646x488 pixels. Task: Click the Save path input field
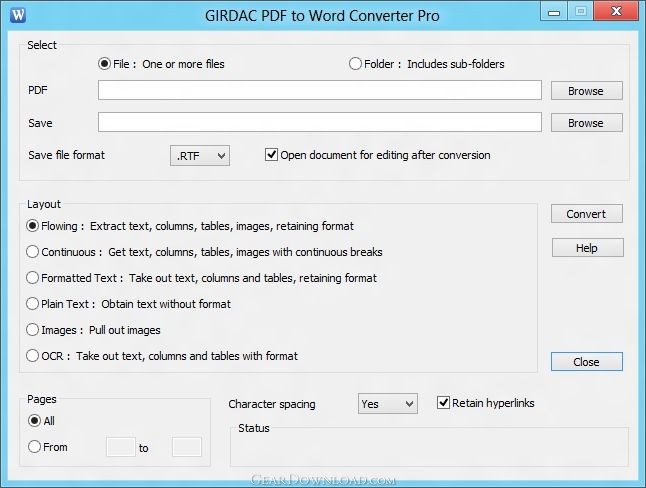coord(320,122)
